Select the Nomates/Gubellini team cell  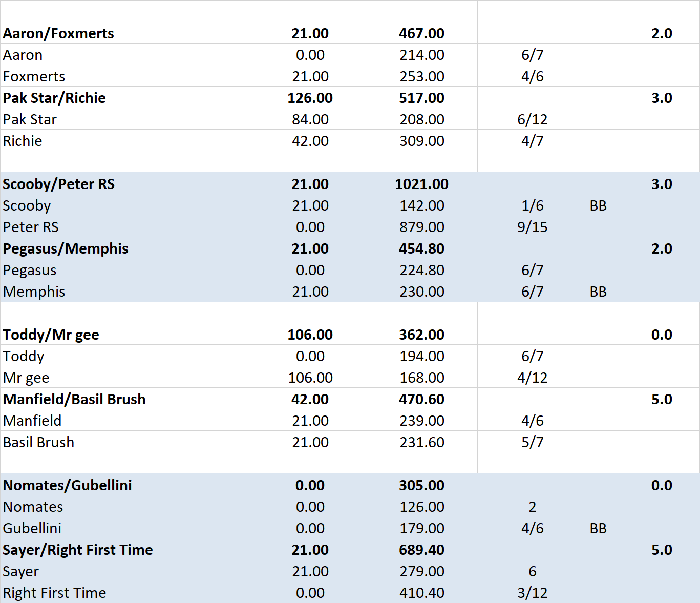[68, 485]
